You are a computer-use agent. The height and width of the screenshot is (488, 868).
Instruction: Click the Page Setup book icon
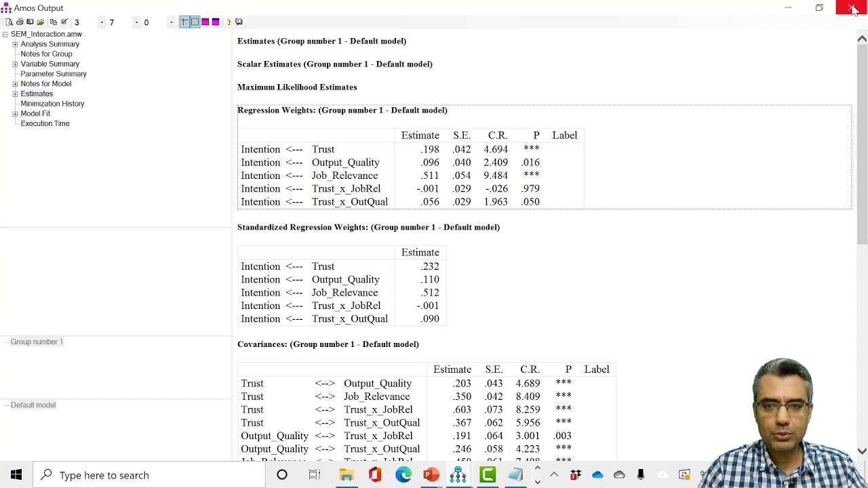click(x=30, y=22)
